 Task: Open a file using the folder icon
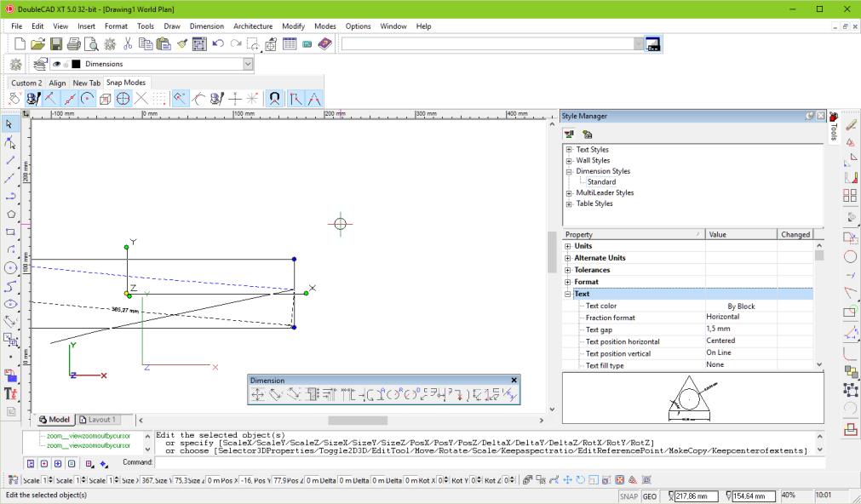tap(37, 44)
